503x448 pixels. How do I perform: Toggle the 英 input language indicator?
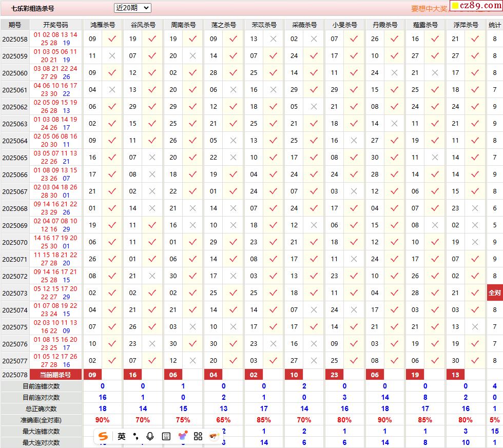point(122,436)
